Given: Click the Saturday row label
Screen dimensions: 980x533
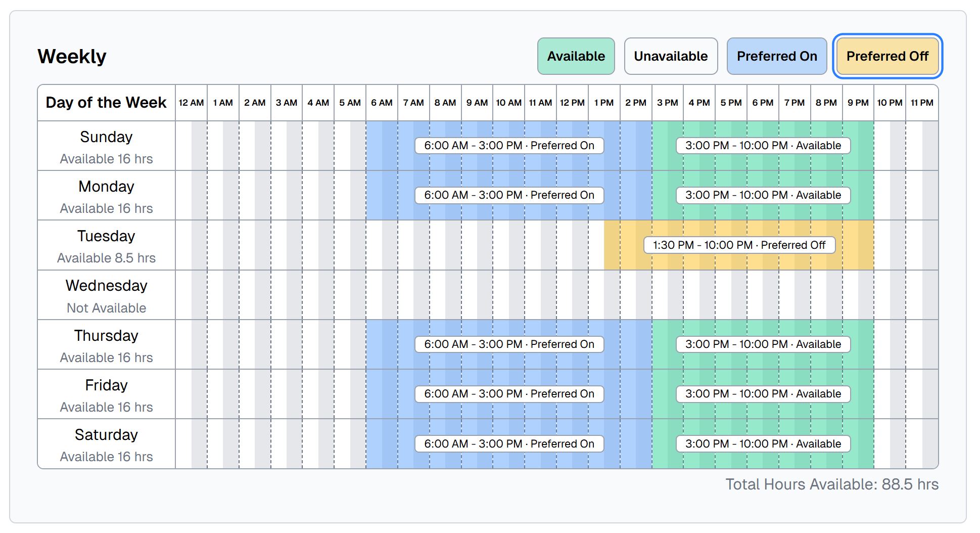Looking at the screenshot, I should coord(106,435).
